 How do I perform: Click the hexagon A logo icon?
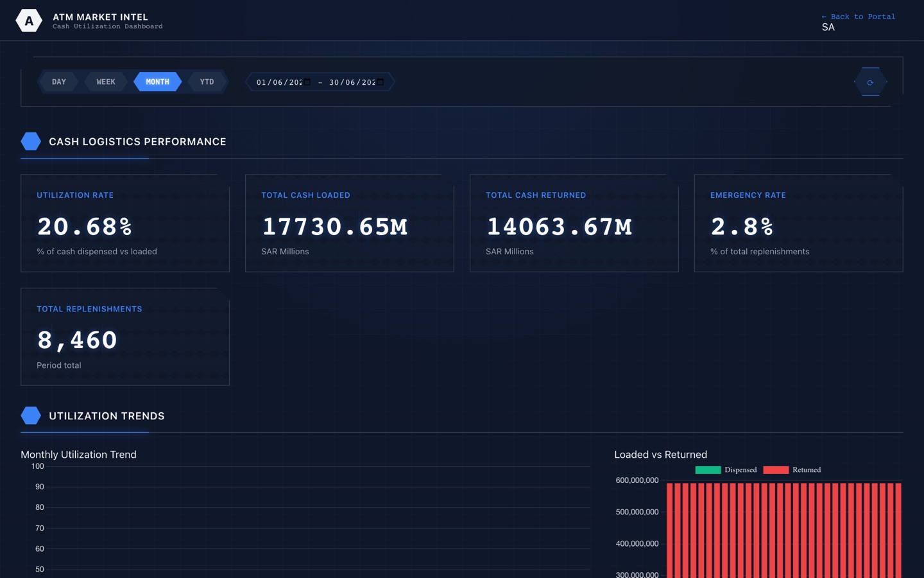(29, 21)
